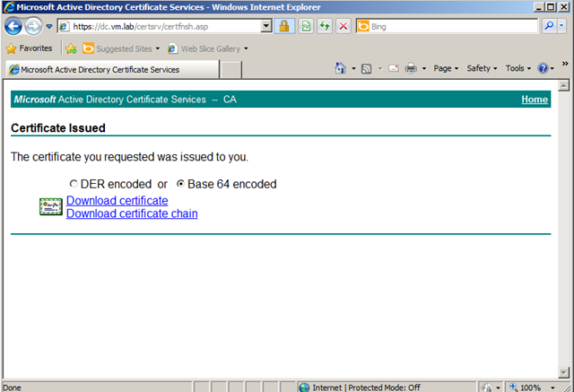Open the Tools menu
Viewport: 574px width, 392px height.
[518, 68]
